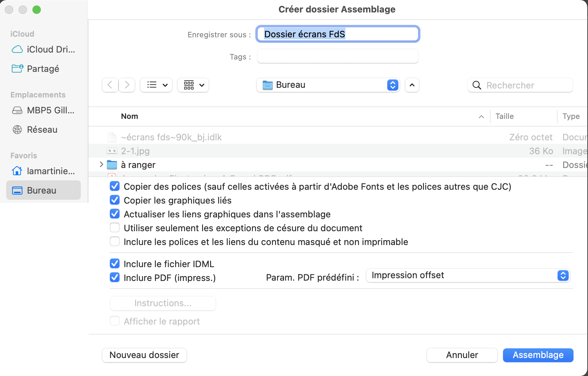The image size is (588, 376).
Task: Open iCloud Drive in sidebar
Action: [44, 49]
